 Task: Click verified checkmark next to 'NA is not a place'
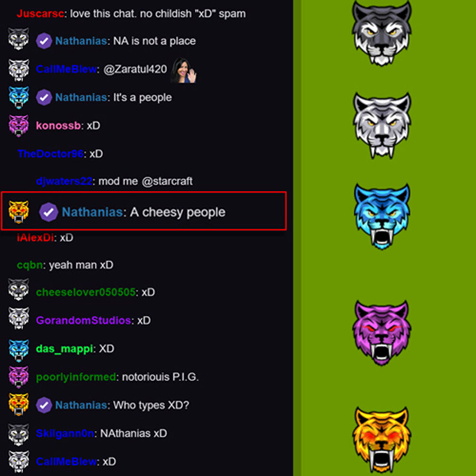click(44, 41)
